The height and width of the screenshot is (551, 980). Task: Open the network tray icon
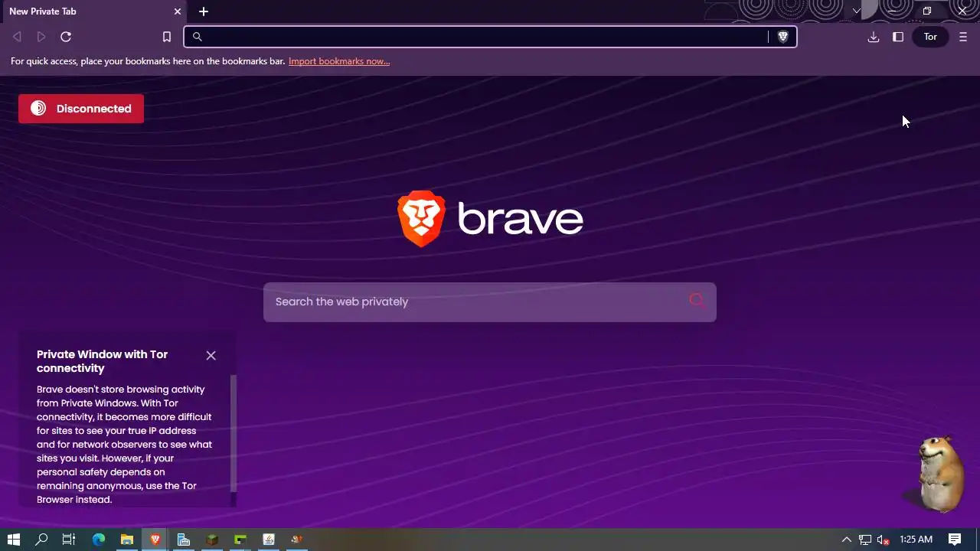tap(865, 540)
